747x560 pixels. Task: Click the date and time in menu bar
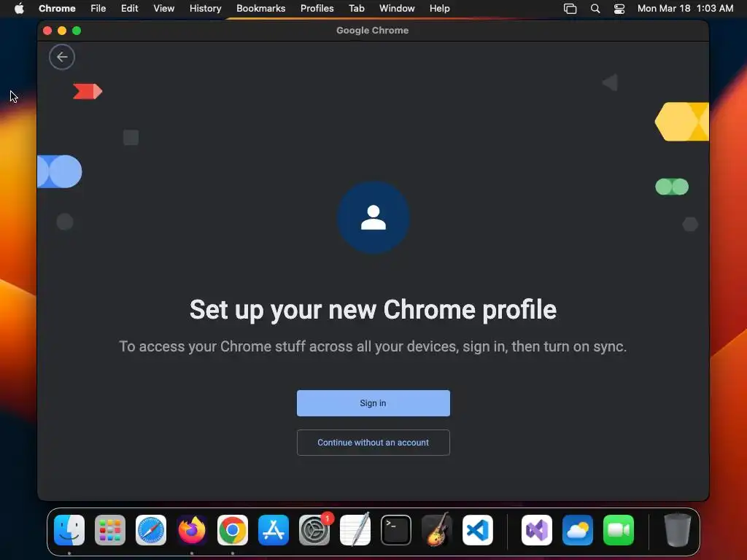(x=685, y=9)
